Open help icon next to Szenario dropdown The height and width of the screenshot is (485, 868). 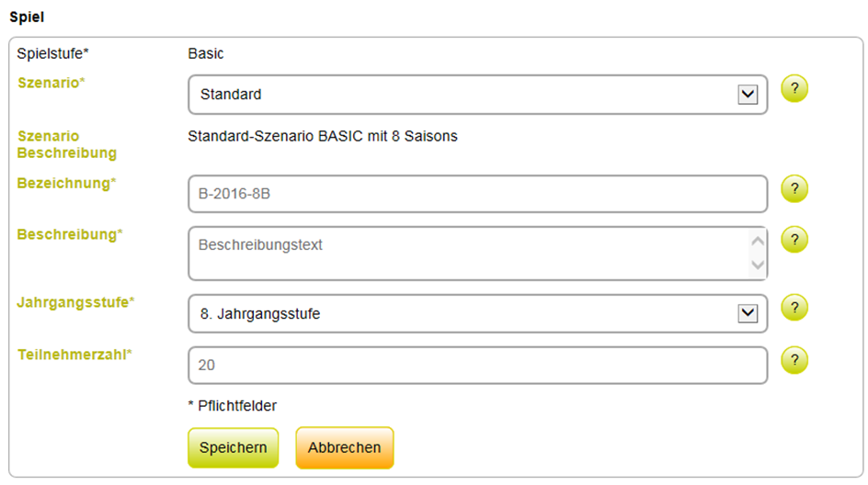pyautogui.click(x=794, y=88)
